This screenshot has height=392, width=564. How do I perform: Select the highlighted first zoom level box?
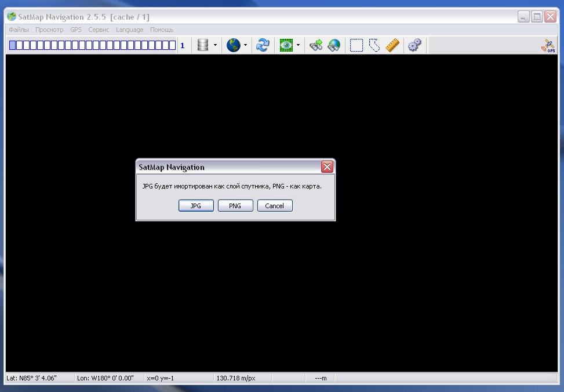[x=13, y=45]
